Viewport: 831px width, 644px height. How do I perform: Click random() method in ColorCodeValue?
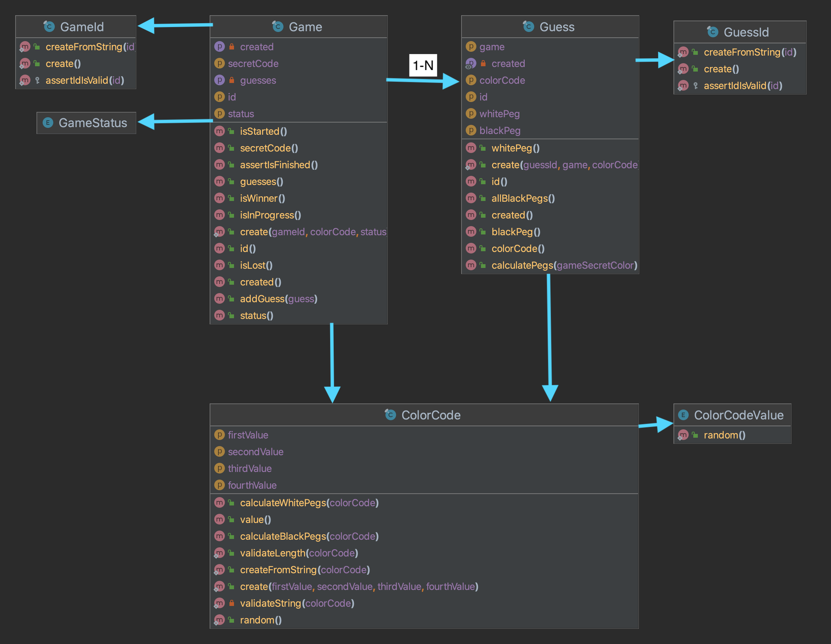(724, 435)
